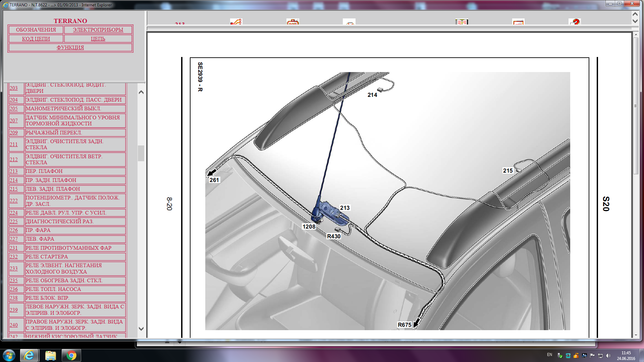Open component code 233 link
Image resolution: width=644 pixels, height=362 pixels.
coord(14,268)
